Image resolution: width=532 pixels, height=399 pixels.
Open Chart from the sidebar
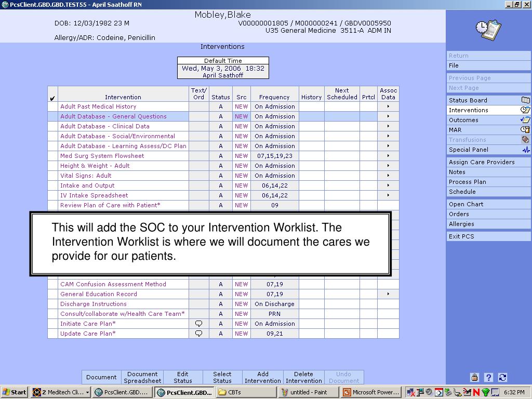[488, 204]
